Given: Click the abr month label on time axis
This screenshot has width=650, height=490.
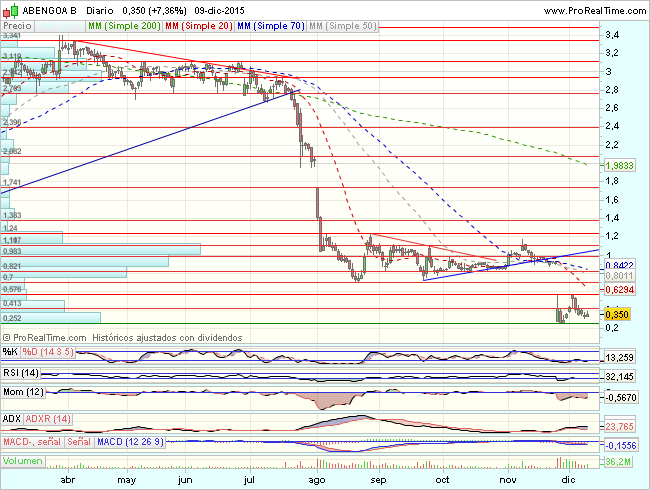Looking at the screenshot, I should point(68,480).
